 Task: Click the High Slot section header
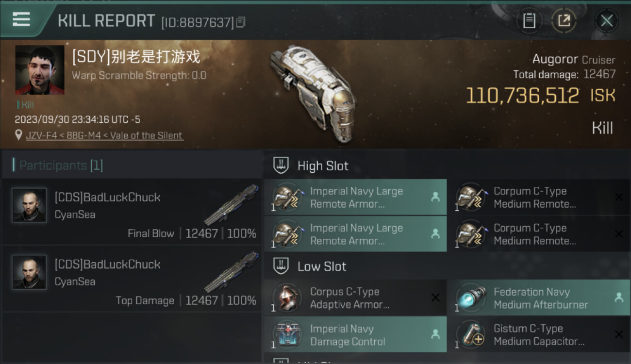point(323,166)
